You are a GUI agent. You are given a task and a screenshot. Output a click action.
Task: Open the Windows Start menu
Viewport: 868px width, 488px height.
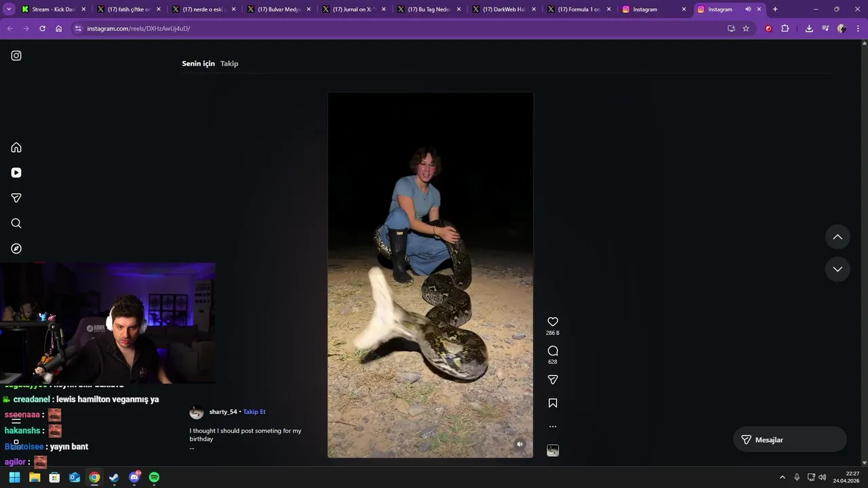coord(14,477)
